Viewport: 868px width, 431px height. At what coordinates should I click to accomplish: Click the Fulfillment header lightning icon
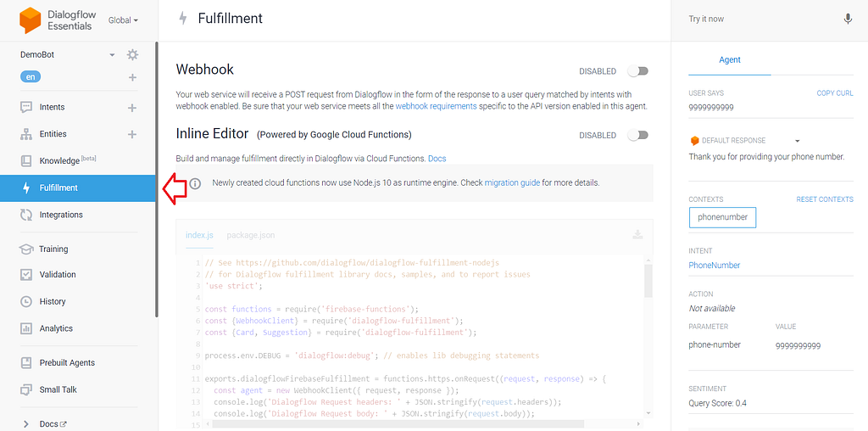(183, 19)
